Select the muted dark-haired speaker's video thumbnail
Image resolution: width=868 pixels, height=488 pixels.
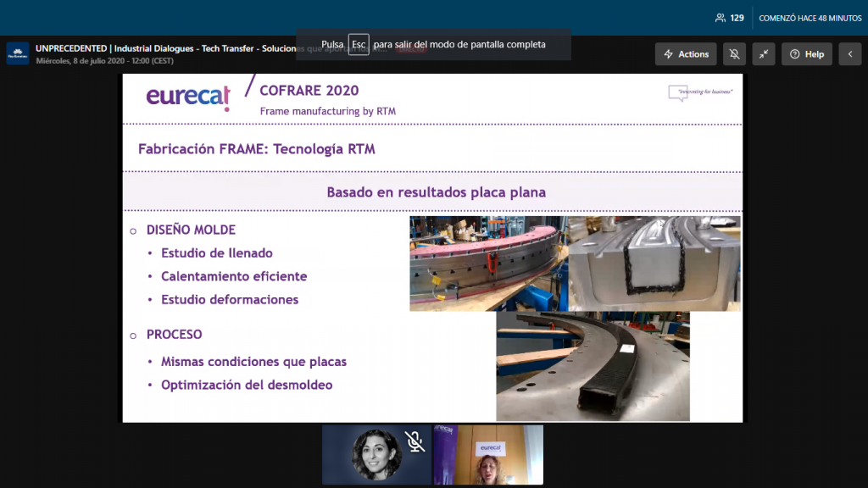pos(376,455)
